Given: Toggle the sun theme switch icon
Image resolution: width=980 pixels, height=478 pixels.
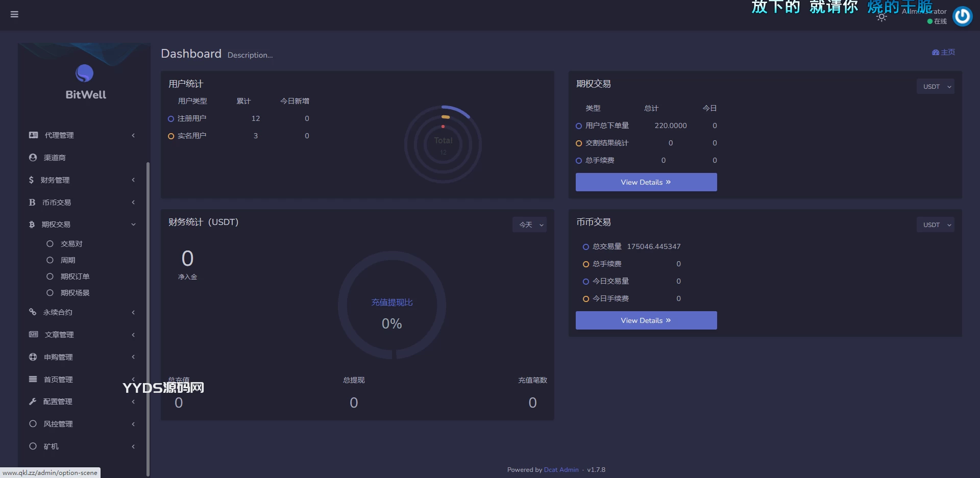Looking at the screenshot, I should coord(881,17).
